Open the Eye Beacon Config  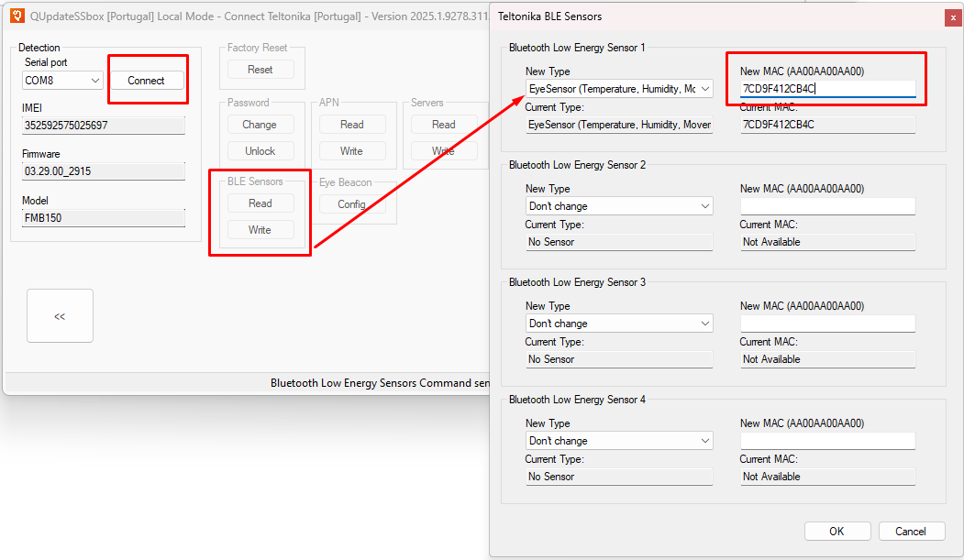[351, 204]
